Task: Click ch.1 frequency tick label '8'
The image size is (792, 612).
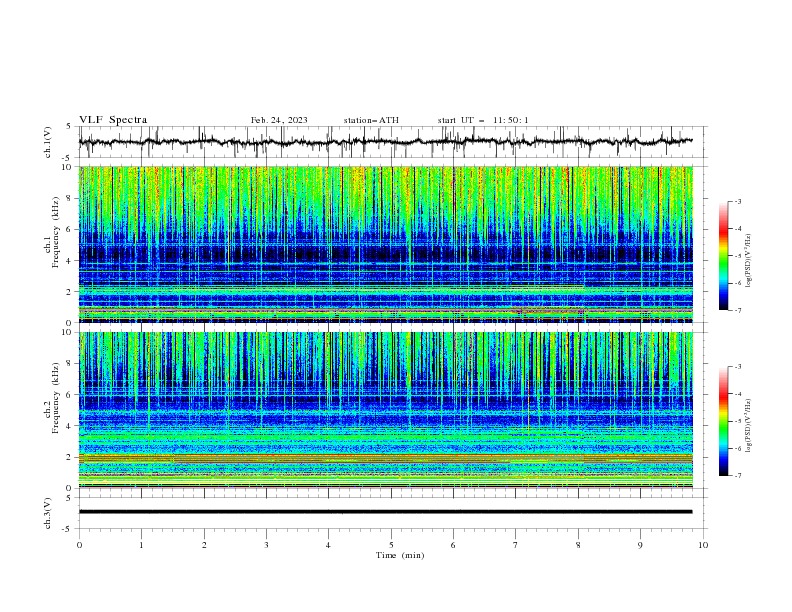Action: coord(71,198)
